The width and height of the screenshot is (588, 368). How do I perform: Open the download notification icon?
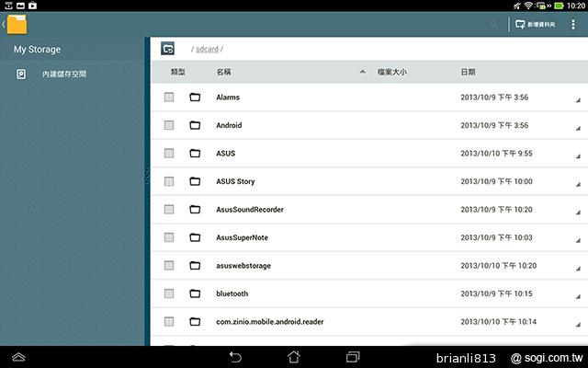pyautogui.click(x=8, y=6)
